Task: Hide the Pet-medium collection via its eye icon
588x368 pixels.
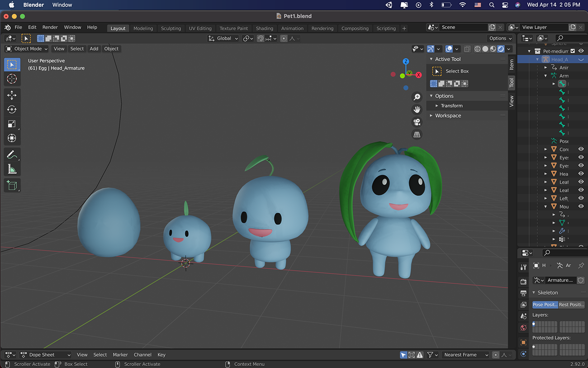Action: click(581, 51)
